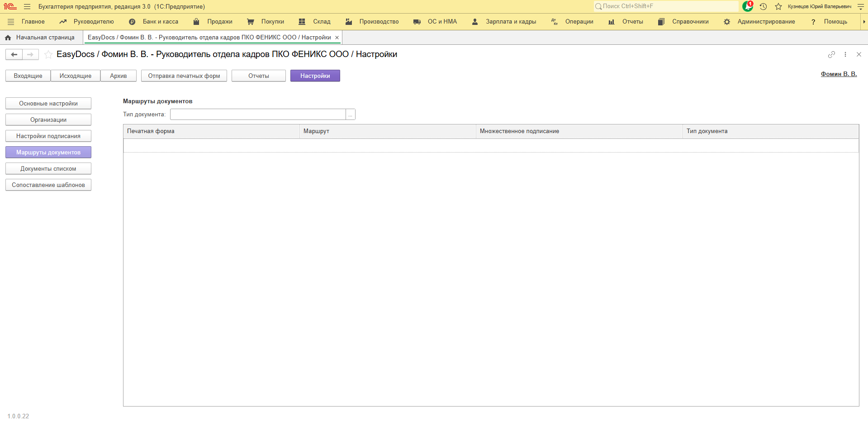Open the history clock icon
This screenshot has height=426, width=868.
pos(763,6)
